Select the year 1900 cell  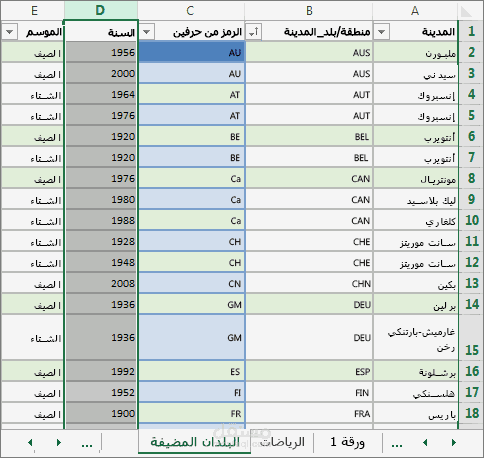tap(101, 413)
